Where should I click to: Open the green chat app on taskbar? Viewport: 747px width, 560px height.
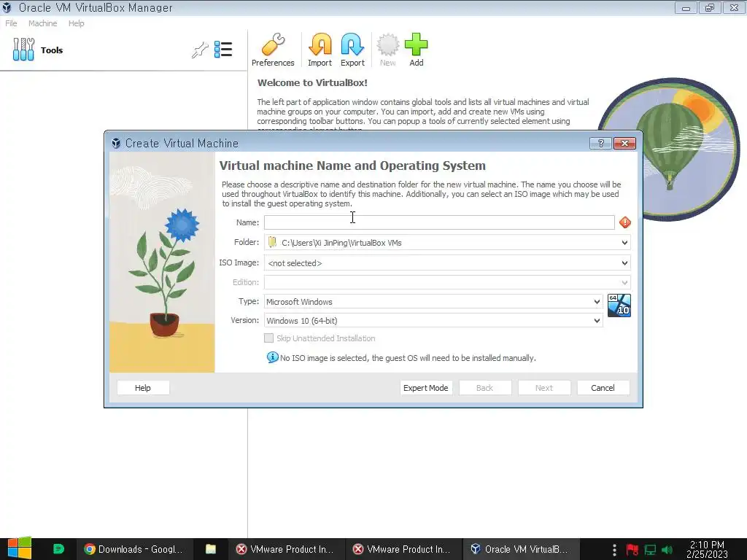(x=58, y=549)
